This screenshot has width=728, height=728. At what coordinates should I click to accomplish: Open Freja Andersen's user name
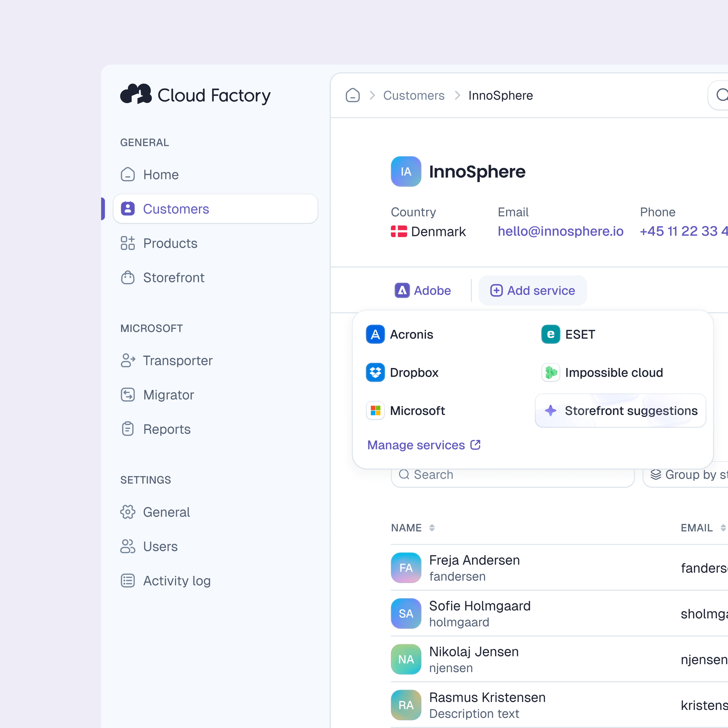click(474, 560)
